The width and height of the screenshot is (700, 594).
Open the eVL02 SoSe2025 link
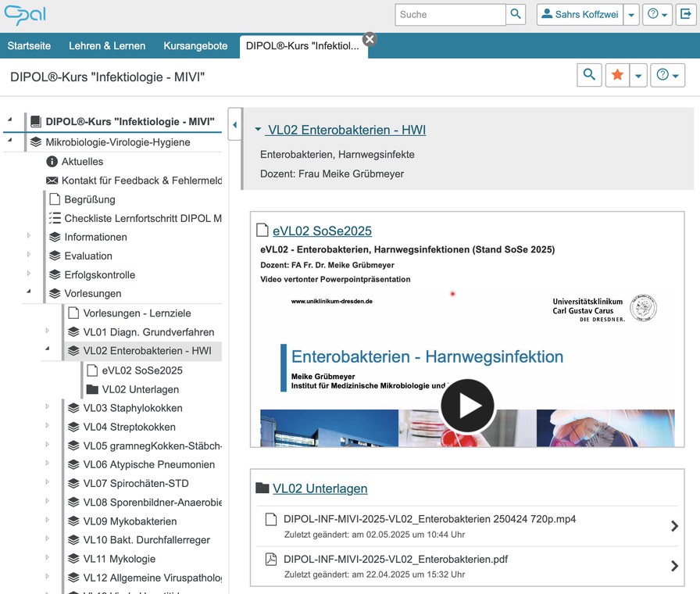(x=322, y=231)
